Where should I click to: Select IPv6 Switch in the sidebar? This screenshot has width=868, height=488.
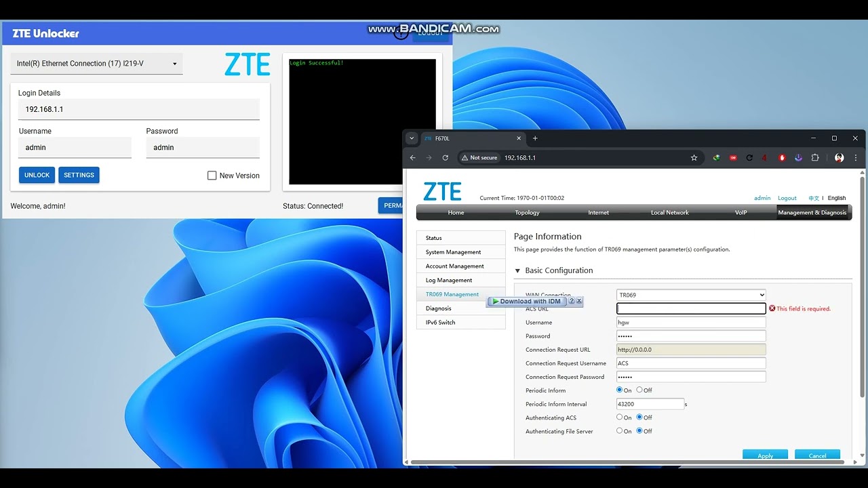(x=461, y=323)
